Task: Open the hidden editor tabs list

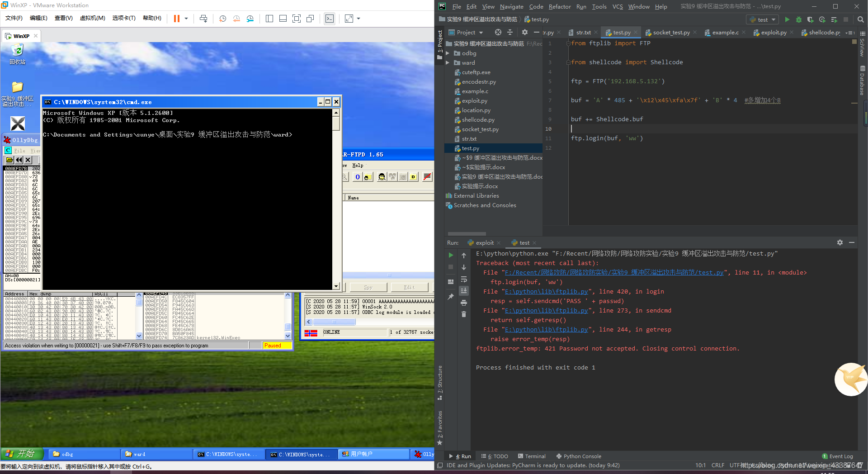Action: coord(850,33)
